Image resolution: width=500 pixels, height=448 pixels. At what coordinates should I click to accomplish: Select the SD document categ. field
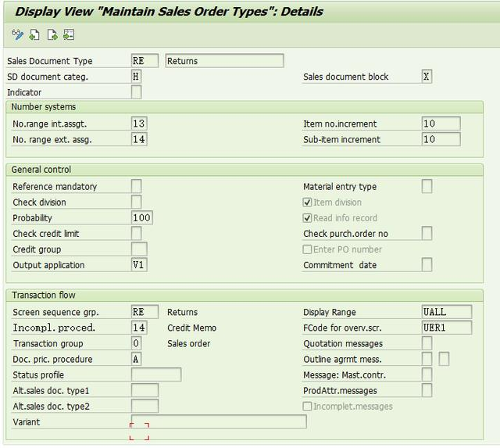coord(137,77)
